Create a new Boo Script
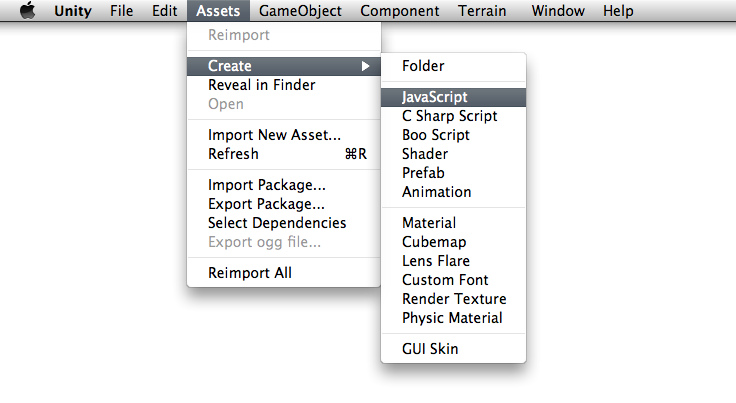 click(x=453, y=135)
